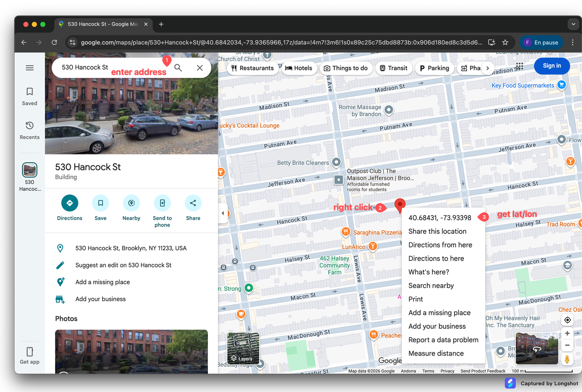The width and height of the screenshot is (582, 392).
Task: Click the Directions button
Action: (x=70, y=208)
